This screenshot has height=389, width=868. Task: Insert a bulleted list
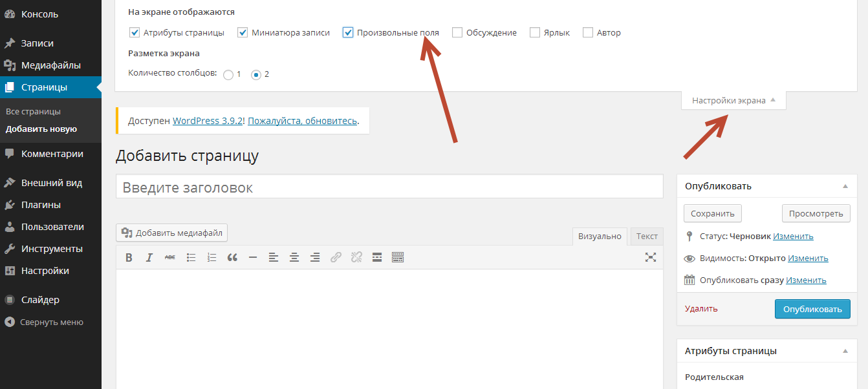click(x=191, y=257)
